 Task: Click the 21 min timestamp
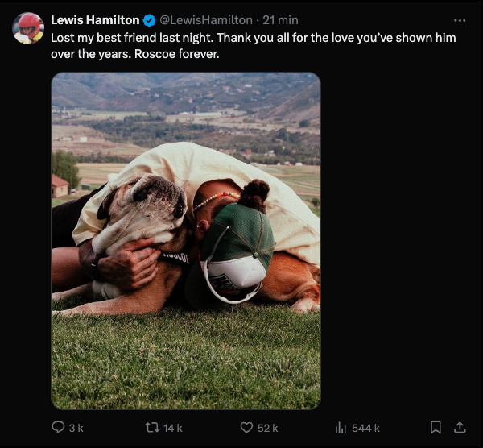click(279, 20)
